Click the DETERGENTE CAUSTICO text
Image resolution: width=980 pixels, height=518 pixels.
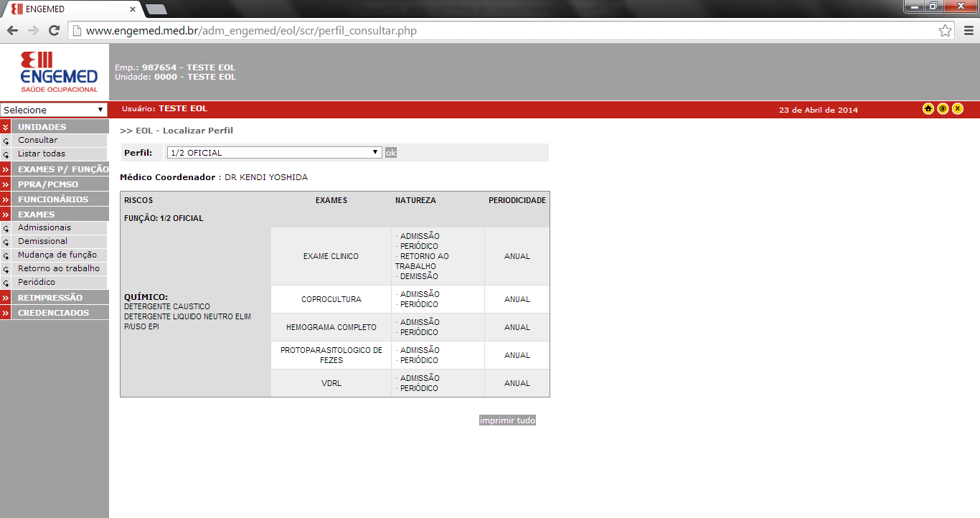[x=167, y=306]
